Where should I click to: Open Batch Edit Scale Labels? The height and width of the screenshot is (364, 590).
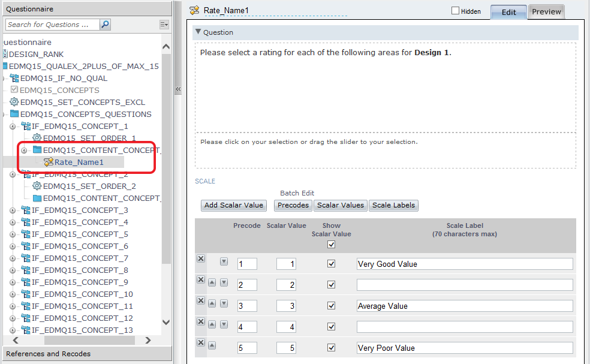(393, 205)
